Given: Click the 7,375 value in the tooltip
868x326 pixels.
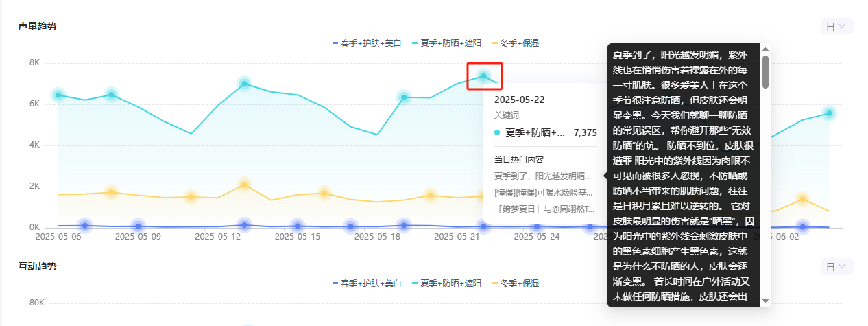Looking at the screenshot, I should pos(586,132).
